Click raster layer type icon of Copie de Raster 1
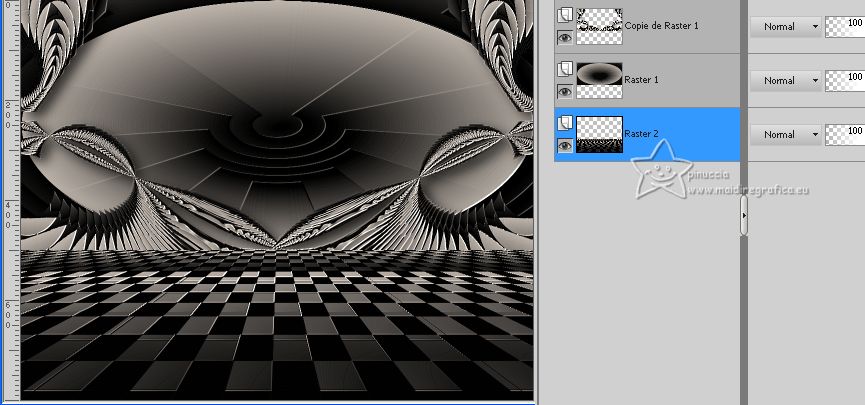This screenshot has height=405, width=865. [x=564, y=15]
